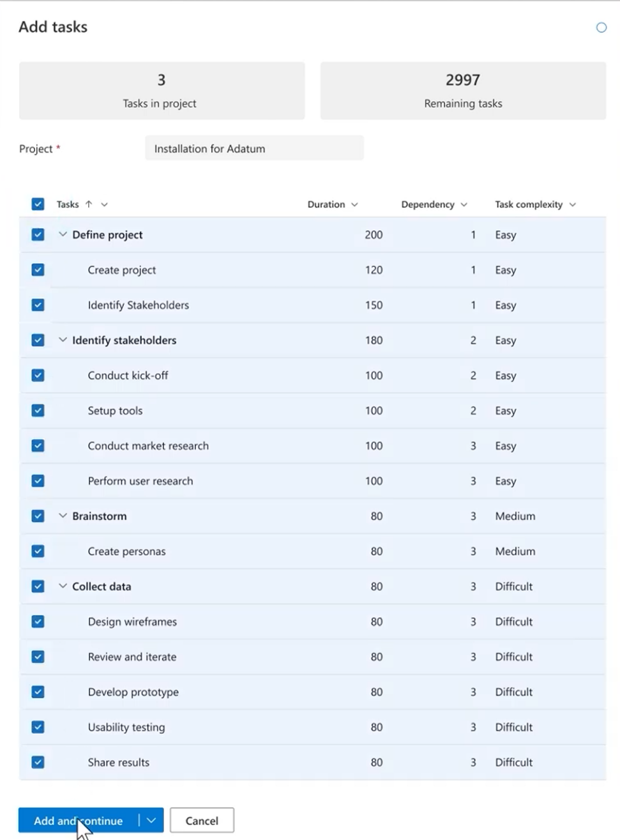Uncheck the Create personas checkbox

coord(38,551)
